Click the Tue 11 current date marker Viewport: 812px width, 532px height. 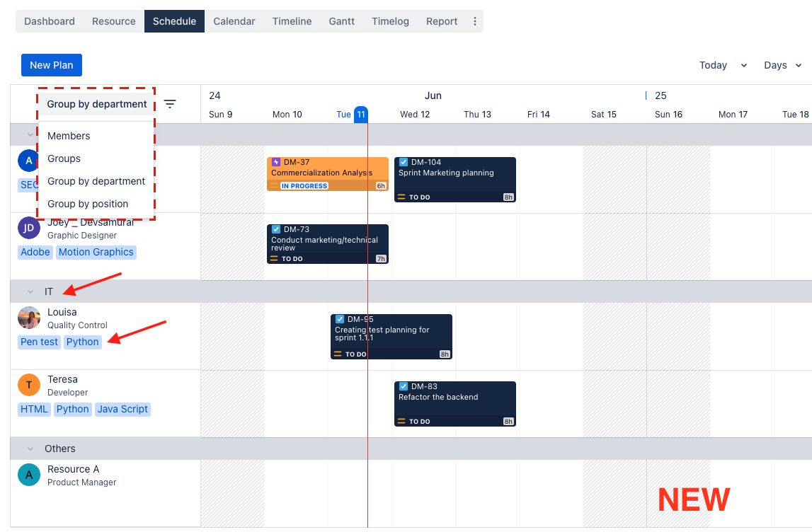[x=360, y=114]
